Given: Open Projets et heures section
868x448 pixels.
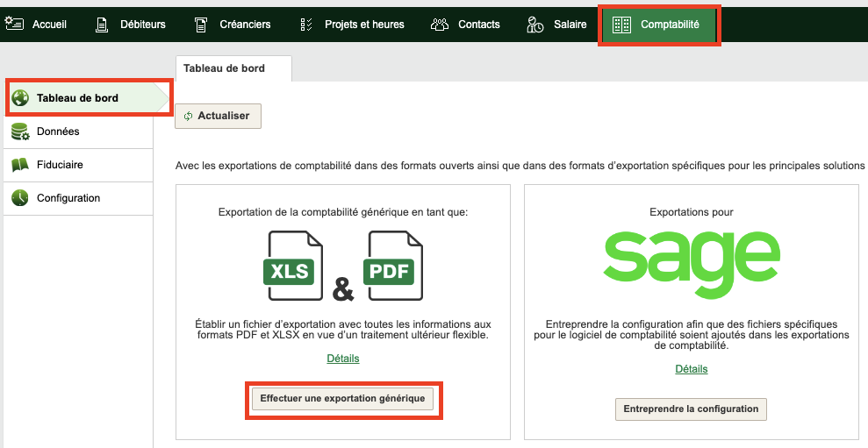Looking at the screenshot, I should click(x=364, y=25).
